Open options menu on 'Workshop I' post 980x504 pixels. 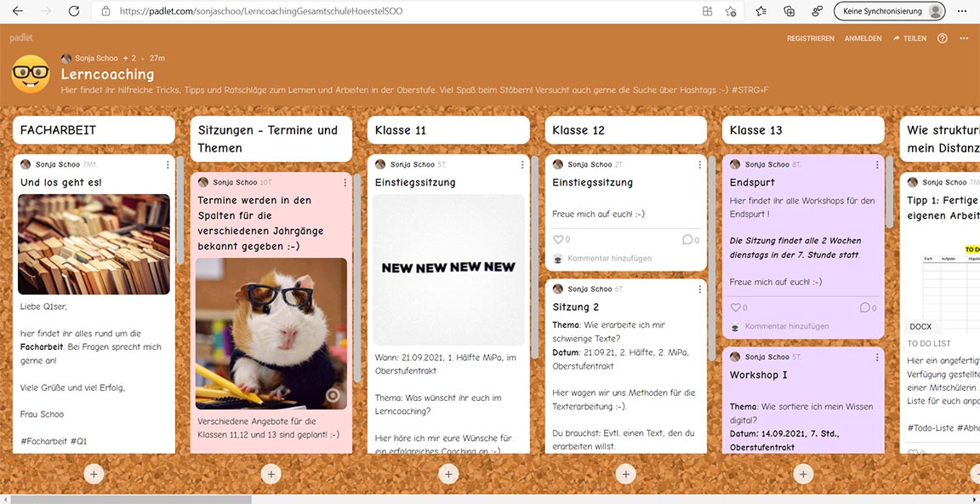(877, 357)
